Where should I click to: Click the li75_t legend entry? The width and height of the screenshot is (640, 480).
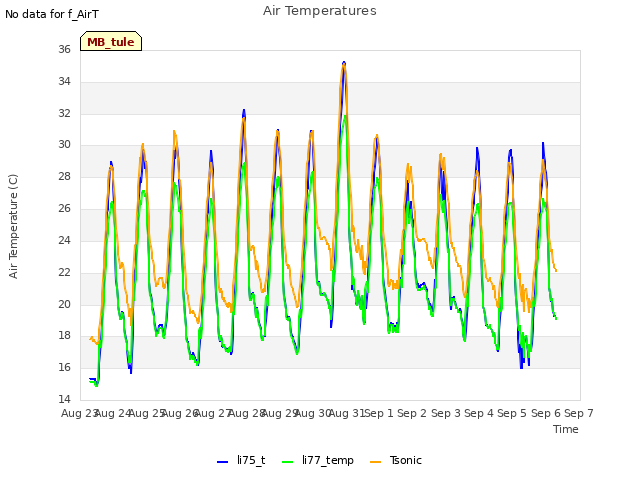click(x=241, y=460)
